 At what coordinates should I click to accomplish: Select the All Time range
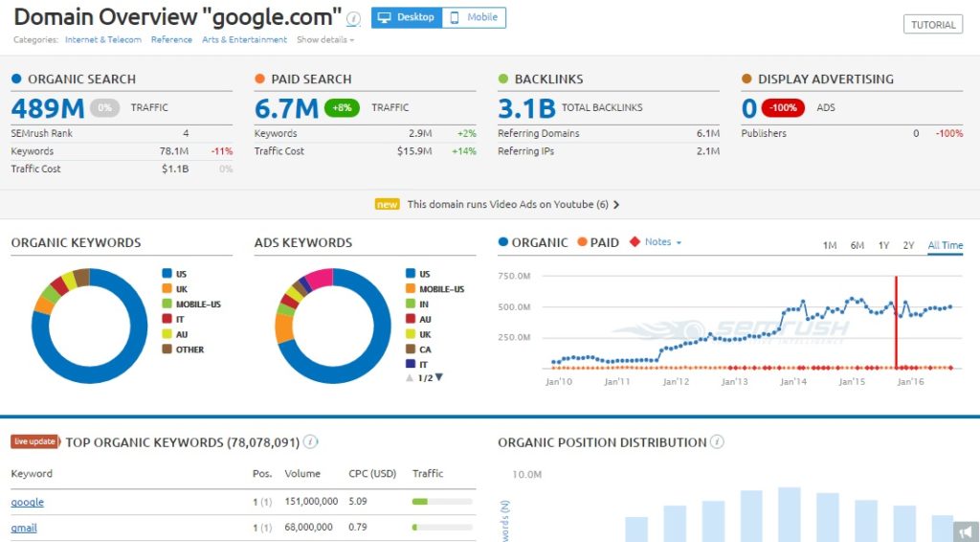945,245
